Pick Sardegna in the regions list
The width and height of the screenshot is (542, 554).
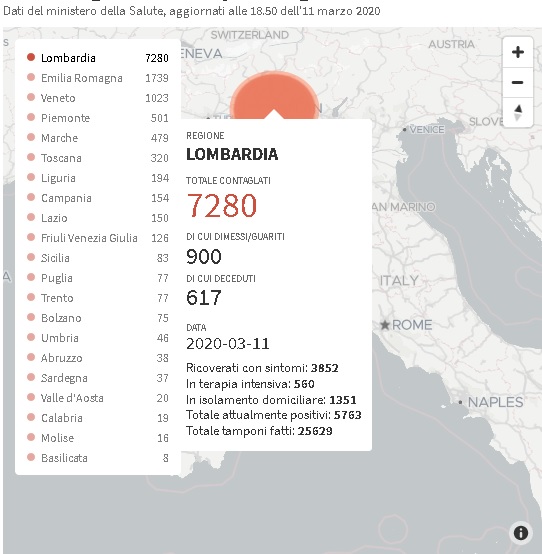coord(98,378)
